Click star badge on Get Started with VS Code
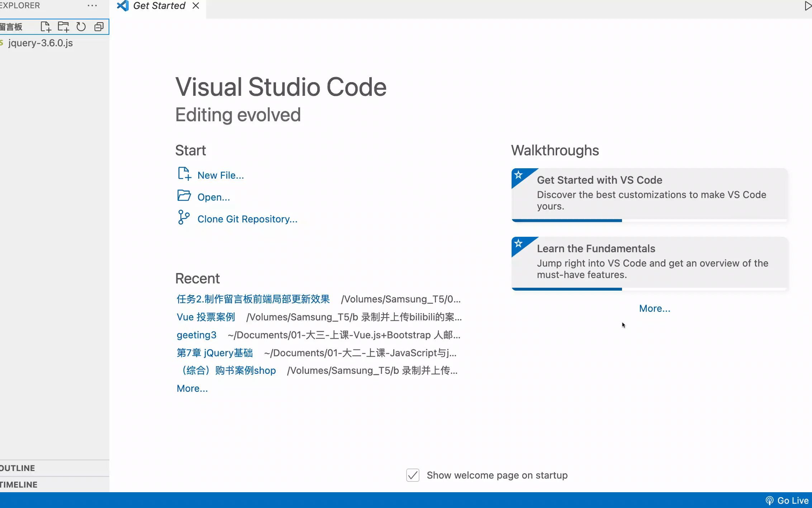 (518, 175)
